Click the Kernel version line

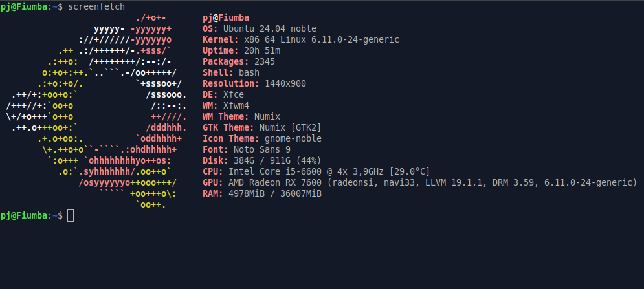301,40
